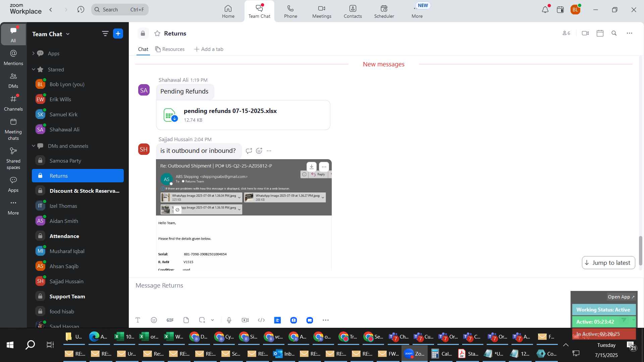
Task: Click Open App in the tracker widget
Action: point(621,297)
